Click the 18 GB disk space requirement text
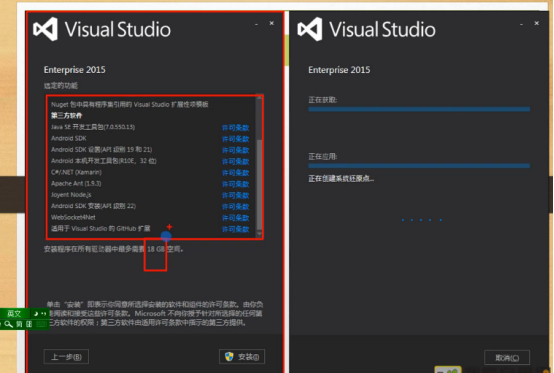Screen dimensions: 554x373 156,249
